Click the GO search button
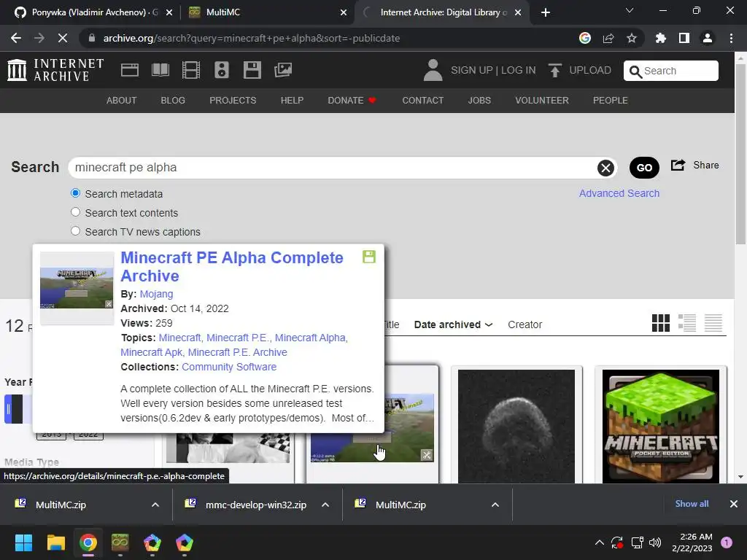The height and width of the screenshot is (560, 747). 644,168
